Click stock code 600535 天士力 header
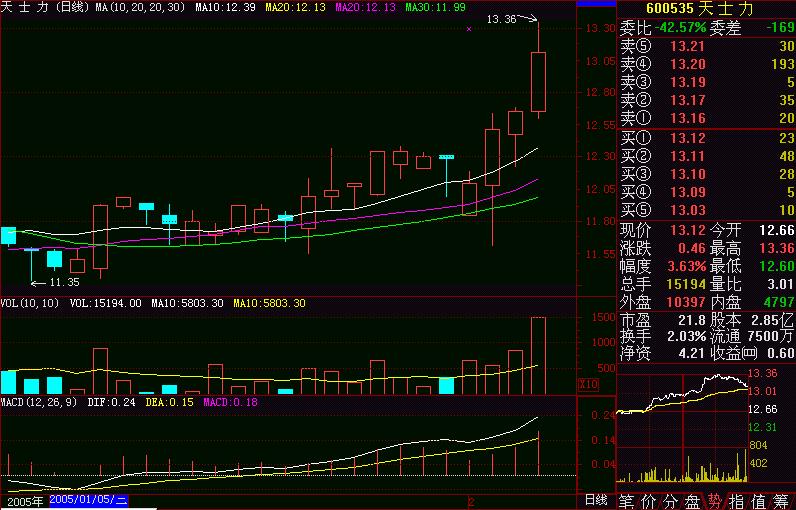 click(x=705, y=9)
